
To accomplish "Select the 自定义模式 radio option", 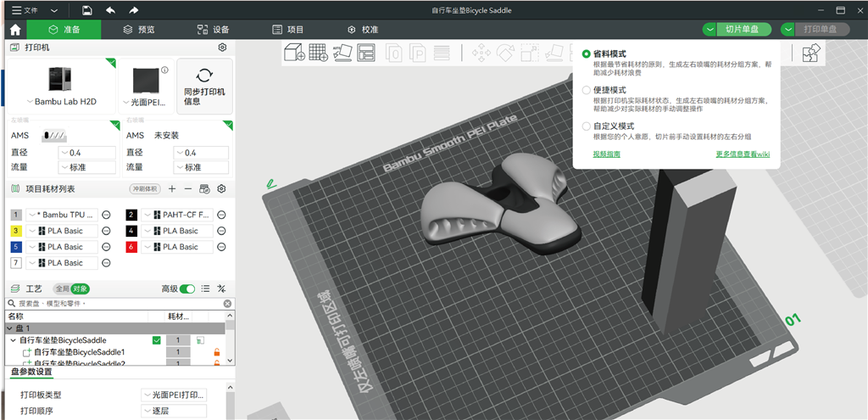I will (587, 126).
